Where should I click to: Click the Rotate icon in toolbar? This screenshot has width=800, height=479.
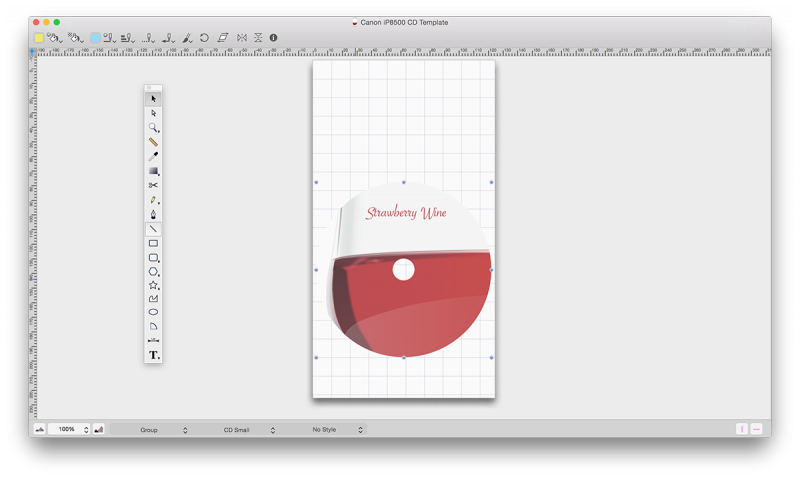coord(204,38)
